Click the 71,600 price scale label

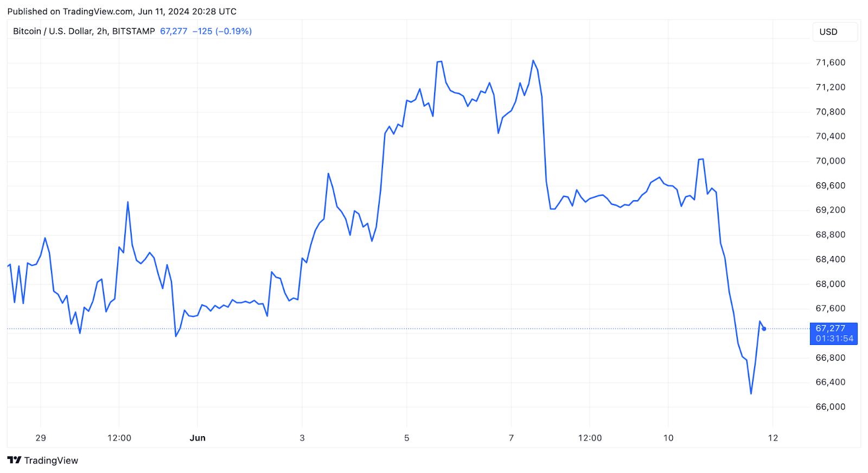click(831, 62)
